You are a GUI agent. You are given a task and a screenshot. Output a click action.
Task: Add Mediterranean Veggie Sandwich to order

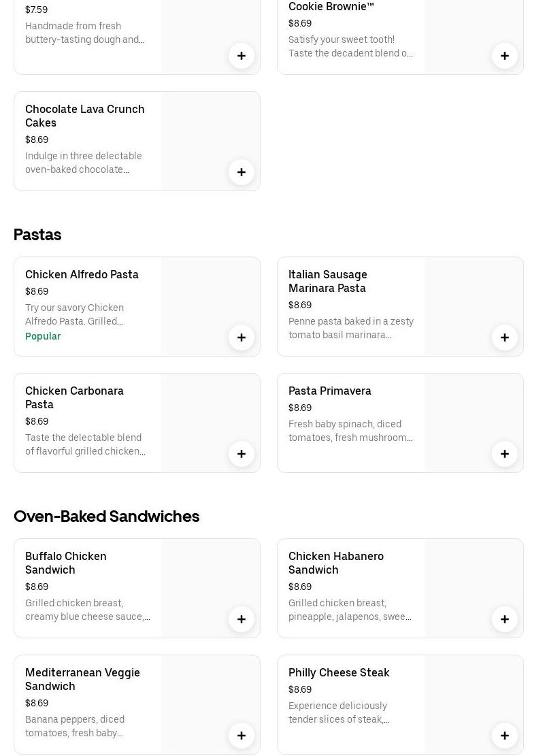tap(242, 736)
